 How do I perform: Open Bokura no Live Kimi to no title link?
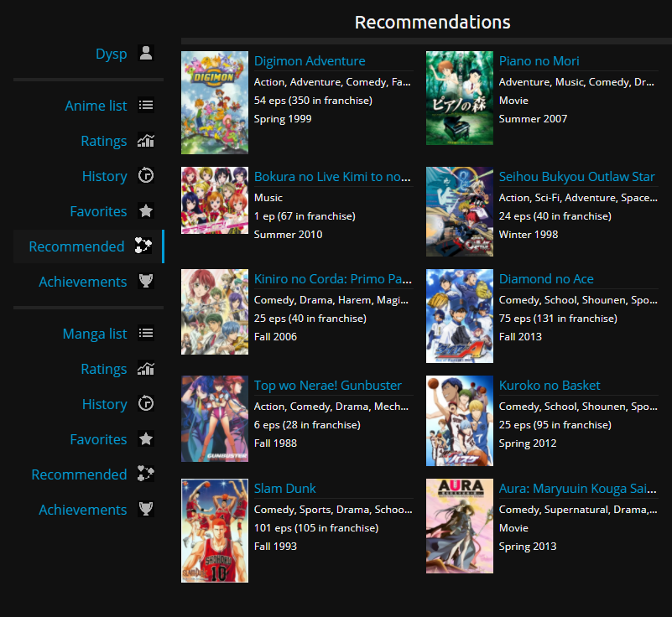[332, 176]
